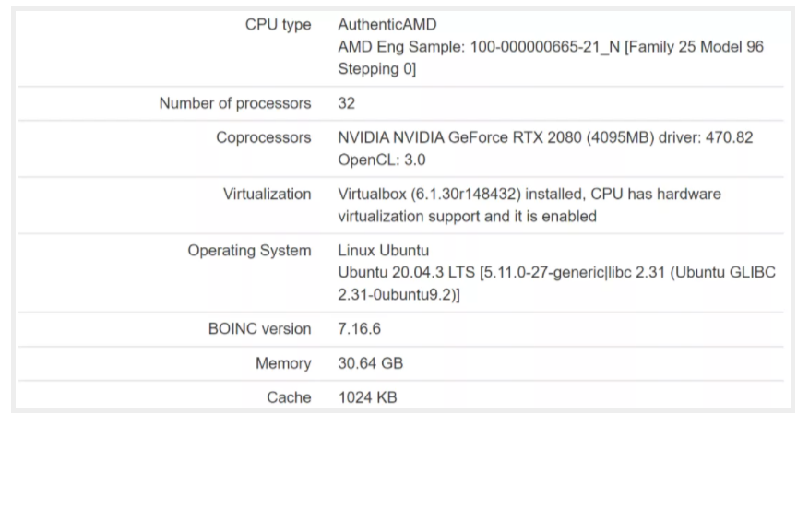This screenshot has width=797, height=532.
Task: Click the Virtualbox installed description
Action: pos(529,195)
